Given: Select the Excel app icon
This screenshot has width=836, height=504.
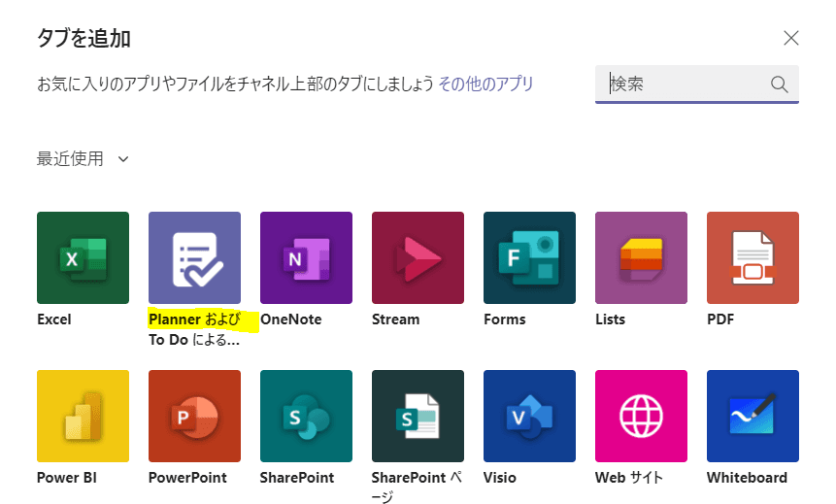Looking at the screenshot, I should click(x=83, y=257).
